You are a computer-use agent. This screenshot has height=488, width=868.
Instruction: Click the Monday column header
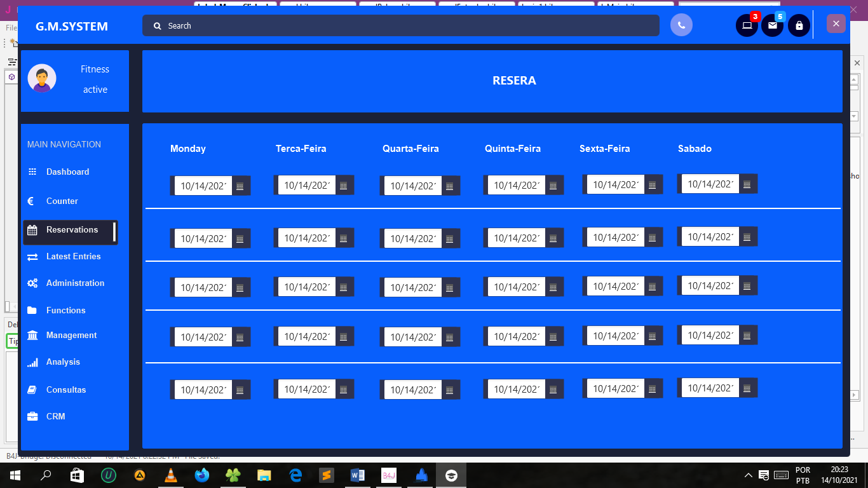[188, 149]
